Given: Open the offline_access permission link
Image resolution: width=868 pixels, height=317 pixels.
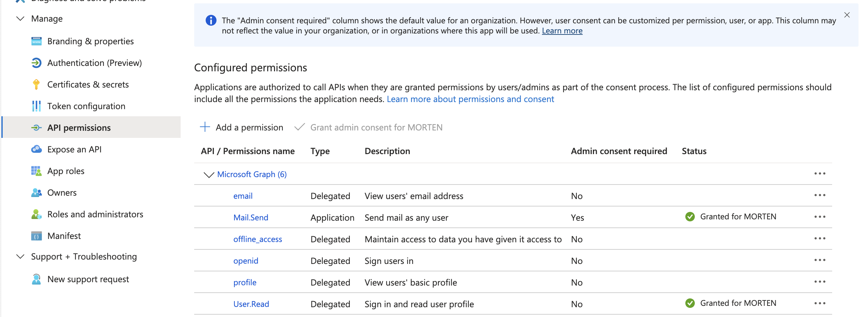Looking at the screenshot, I should (x=257, y=239).
